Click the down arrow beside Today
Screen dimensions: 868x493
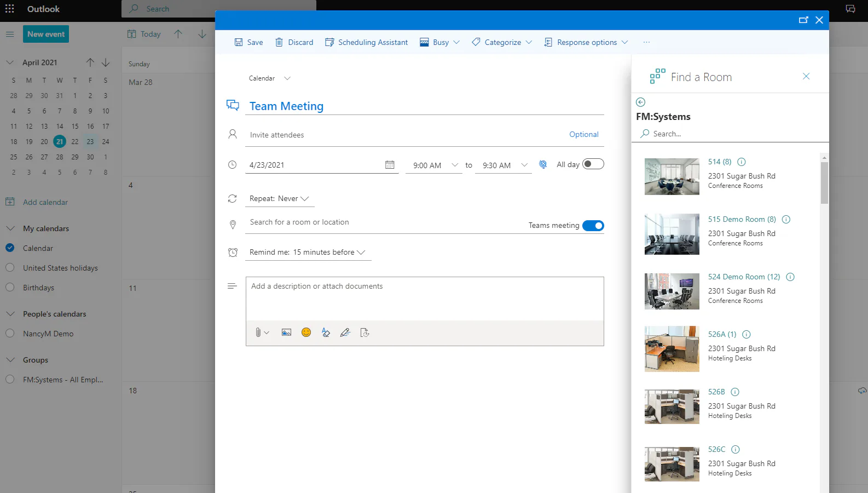coord(202,34)
